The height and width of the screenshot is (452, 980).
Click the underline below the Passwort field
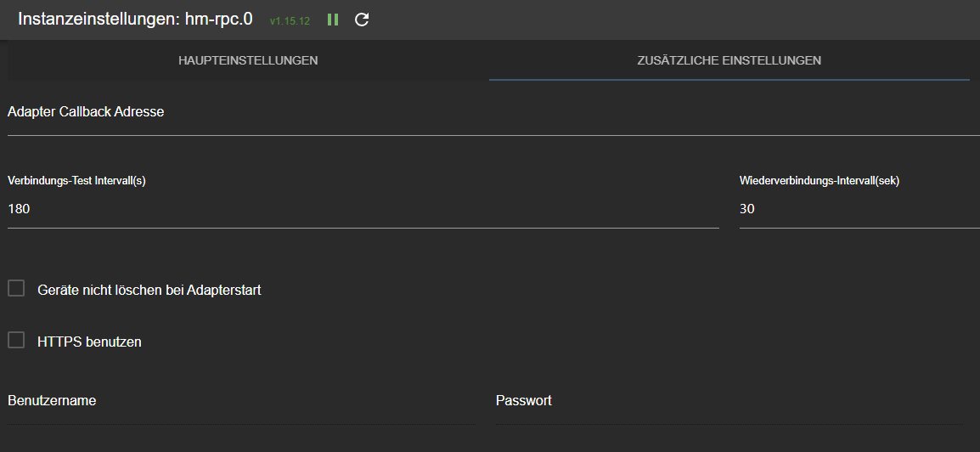(x=729, y=425)
